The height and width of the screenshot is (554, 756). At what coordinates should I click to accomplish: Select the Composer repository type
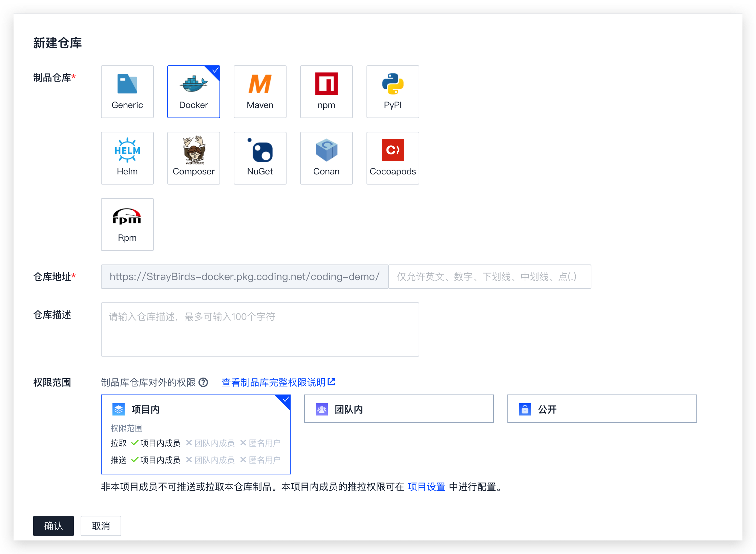coord(193,158)
